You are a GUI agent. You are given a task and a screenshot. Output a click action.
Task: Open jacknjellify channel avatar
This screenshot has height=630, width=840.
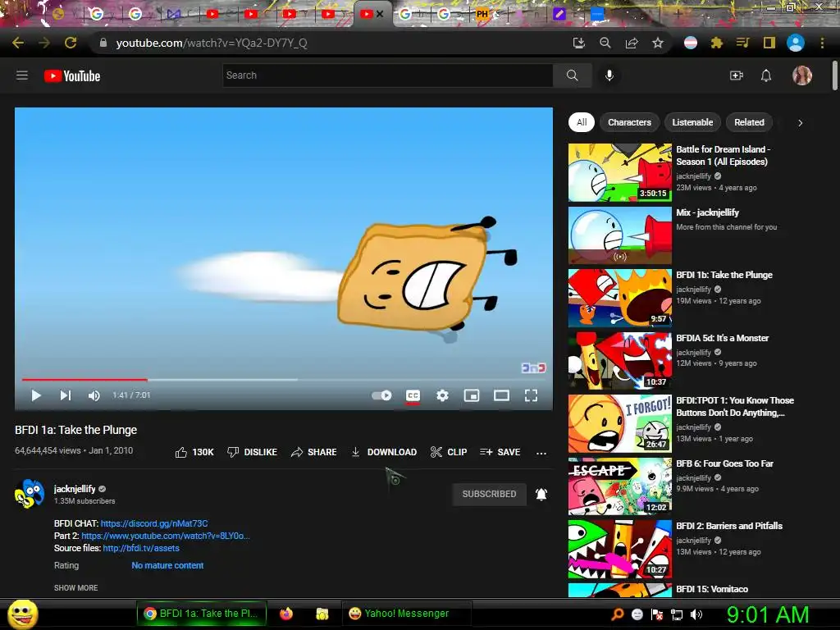click(30, 494)
